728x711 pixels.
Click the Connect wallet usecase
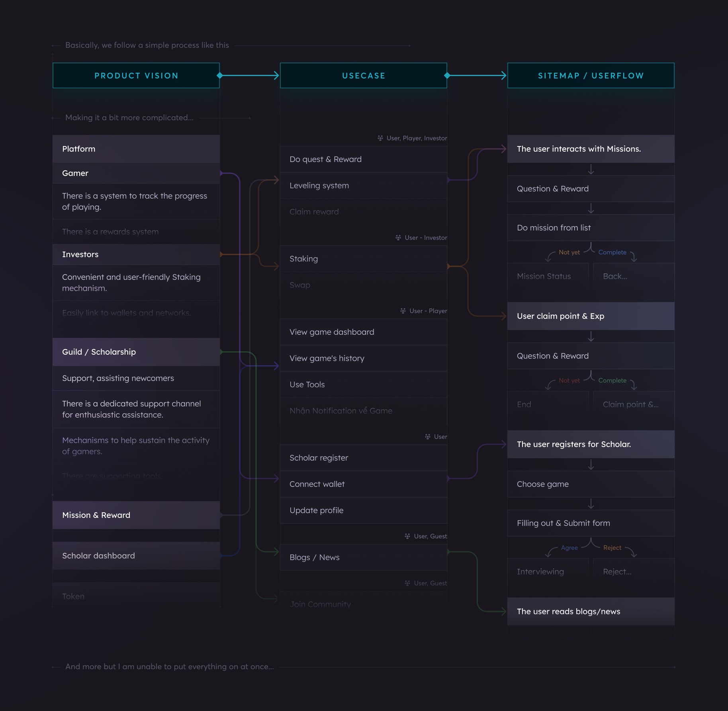pos(364,484)
